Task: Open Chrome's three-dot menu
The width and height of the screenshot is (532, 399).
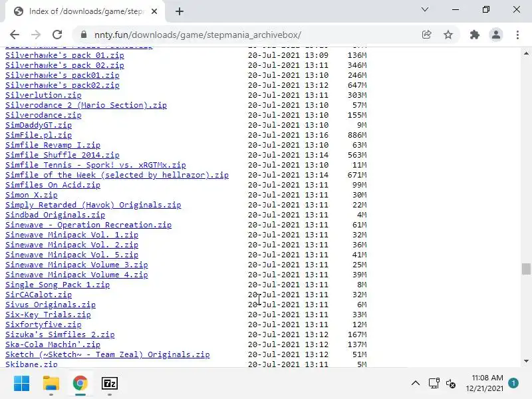Action: (517, 35)
